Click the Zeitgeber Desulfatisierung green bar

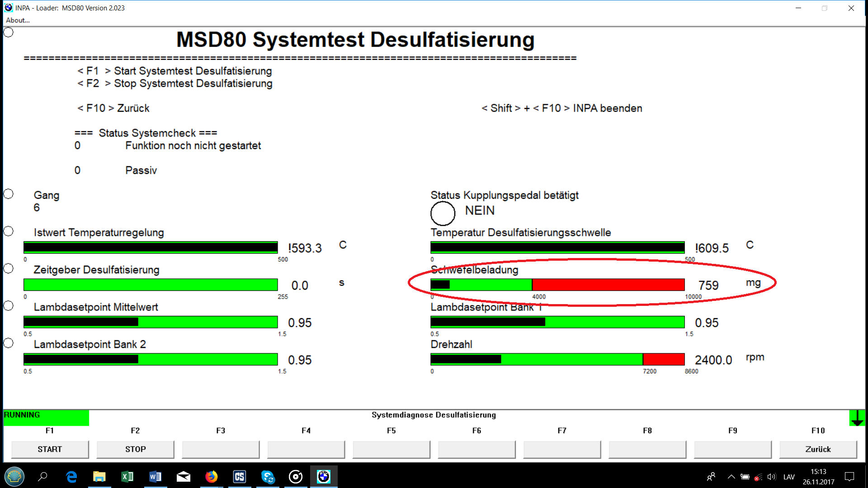[151, 285]
